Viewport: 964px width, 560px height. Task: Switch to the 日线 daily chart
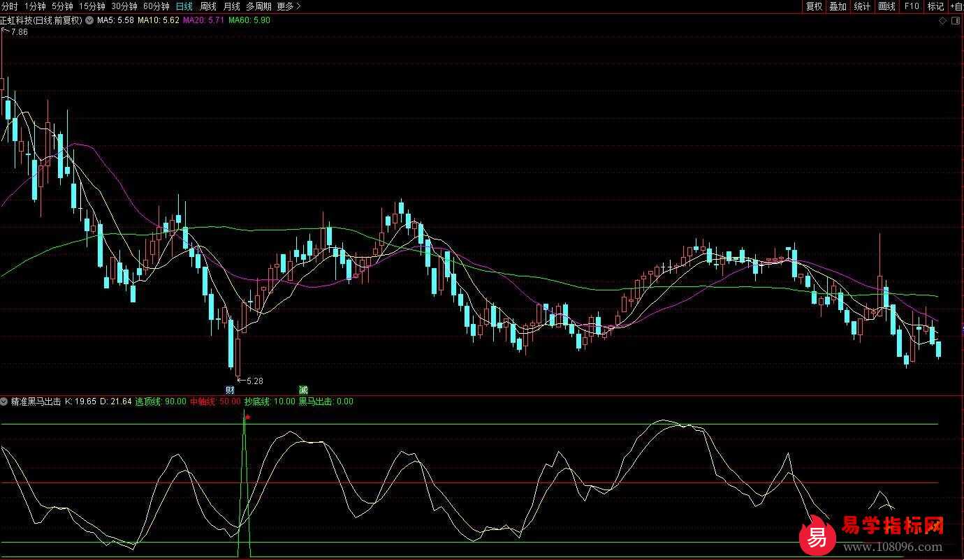pos(184,6)
